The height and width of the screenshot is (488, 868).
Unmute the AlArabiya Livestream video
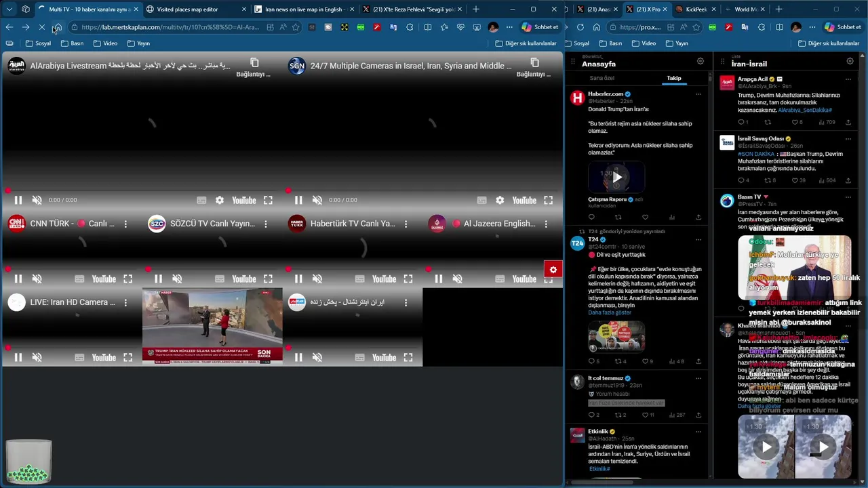pyautogui.click(x=37, y=200)
